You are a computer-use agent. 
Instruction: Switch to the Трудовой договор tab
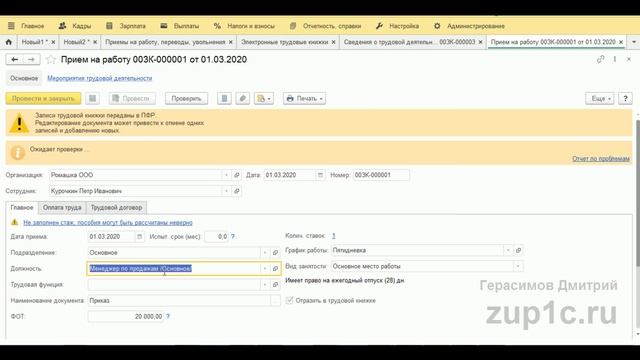click(x=116, y=207)
